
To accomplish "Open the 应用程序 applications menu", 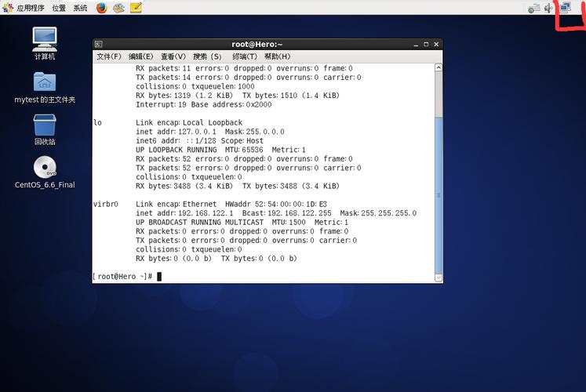I will tap(31, 8).
